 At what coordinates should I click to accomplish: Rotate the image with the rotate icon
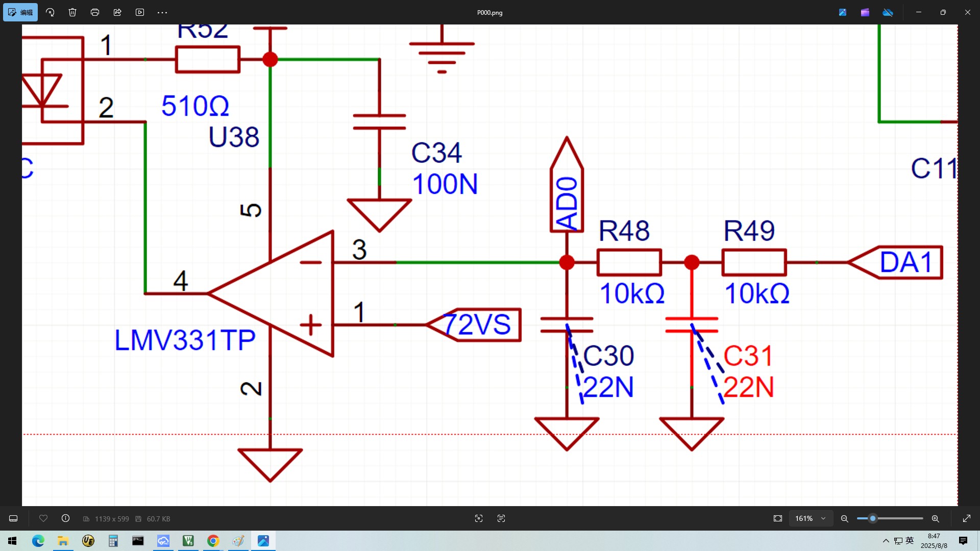tap(50, 12)
